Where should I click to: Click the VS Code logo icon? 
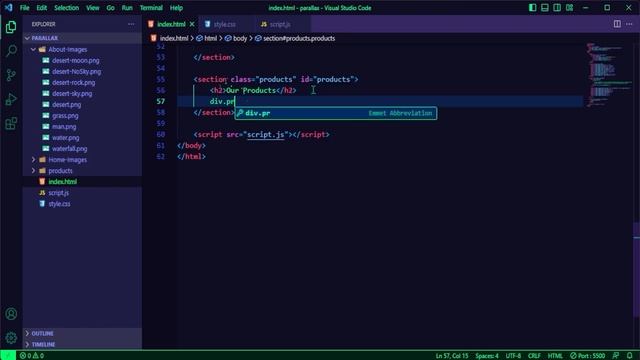click(8, 8)
